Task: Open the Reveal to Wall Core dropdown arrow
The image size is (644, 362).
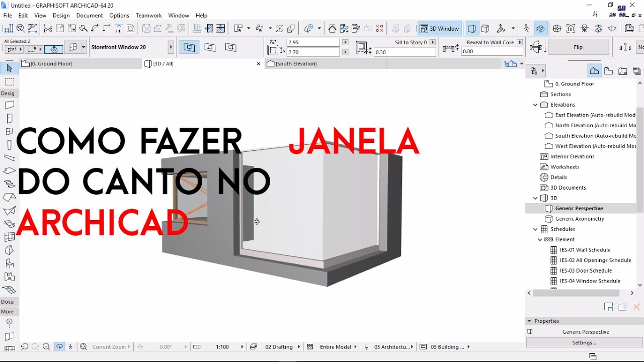Action: [x=520, y=43]
